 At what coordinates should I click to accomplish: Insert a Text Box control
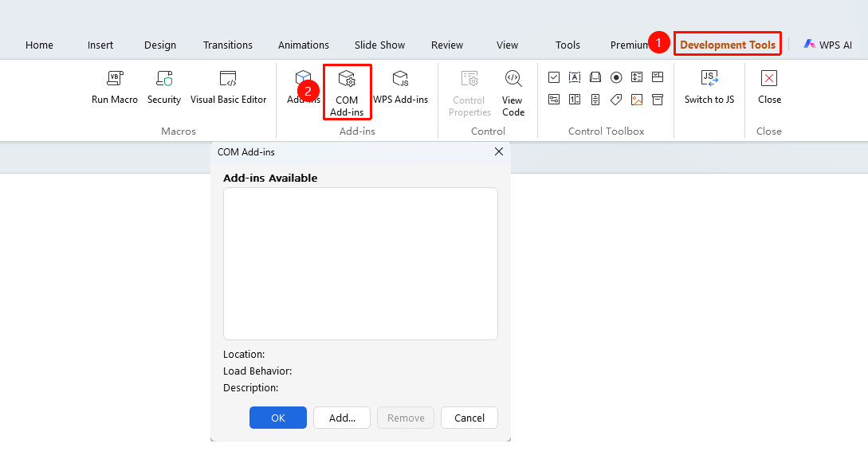coord(575,77)
